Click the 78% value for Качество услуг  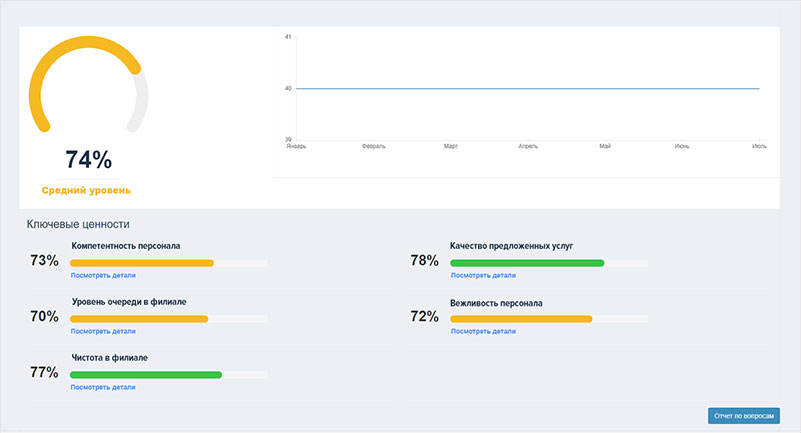pyautogui.click(x=424, y=261)
